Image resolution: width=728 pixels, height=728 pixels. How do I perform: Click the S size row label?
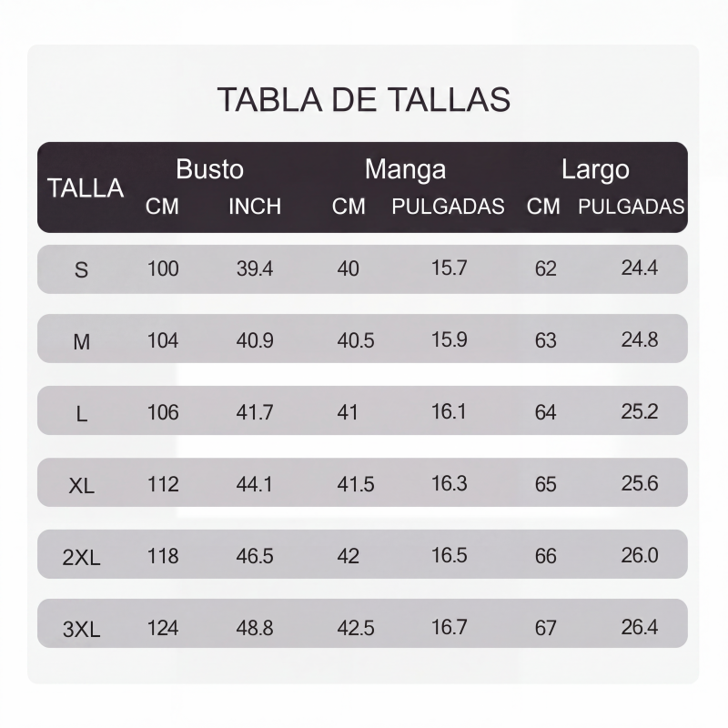[x=81, y=269]
